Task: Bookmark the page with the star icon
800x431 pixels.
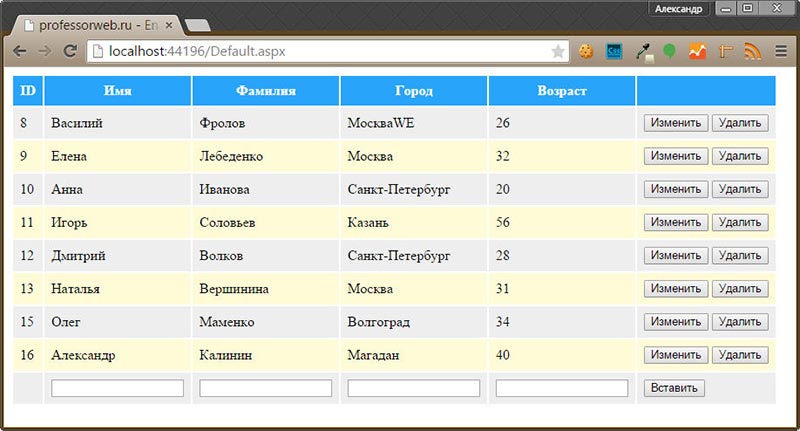Action: coord(558,51)
